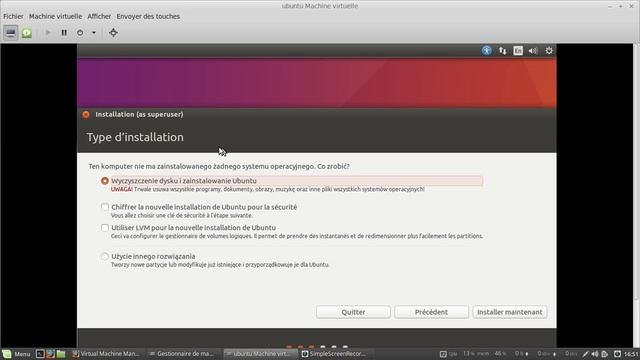Select 'Użycie innego rozwiązania' radio option
Image resolution: width=640 pixels, height=360 pixels.
point(105,256)
